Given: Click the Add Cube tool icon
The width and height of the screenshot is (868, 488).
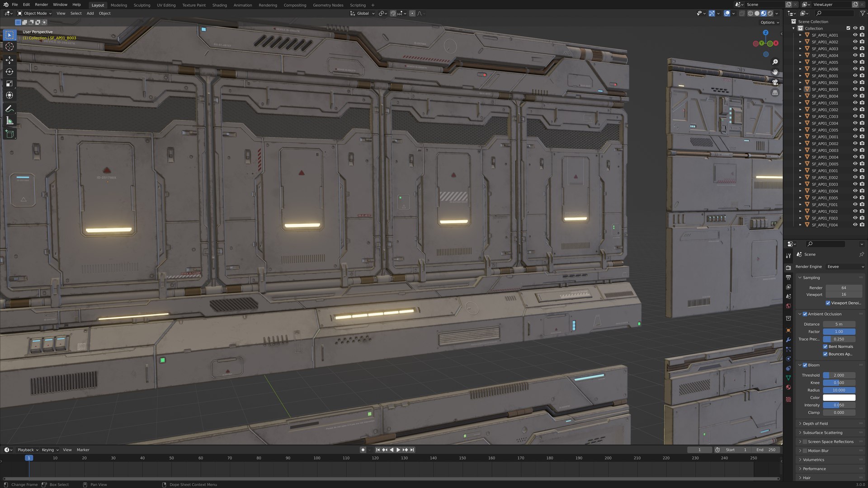Looking at the screenshot, I should coord(9,134).
